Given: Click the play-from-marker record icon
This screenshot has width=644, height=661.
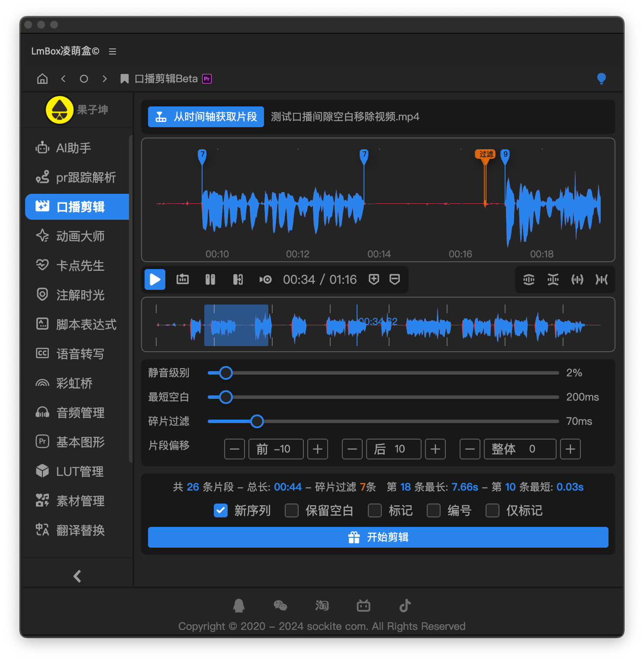Looking at the screenshot, I should (x=266, y=279).
